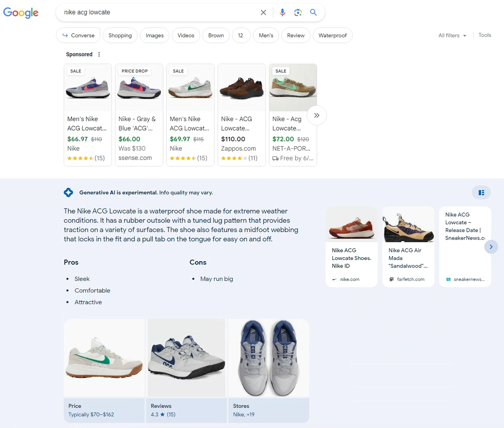Select the Waterproof filter chip
Viewport: 504px width, 428px height.
333,35
